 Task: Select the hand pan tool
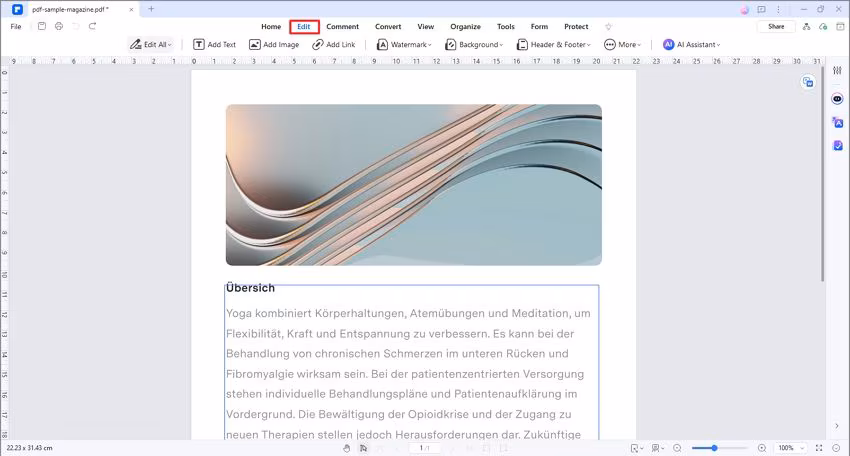346,448
